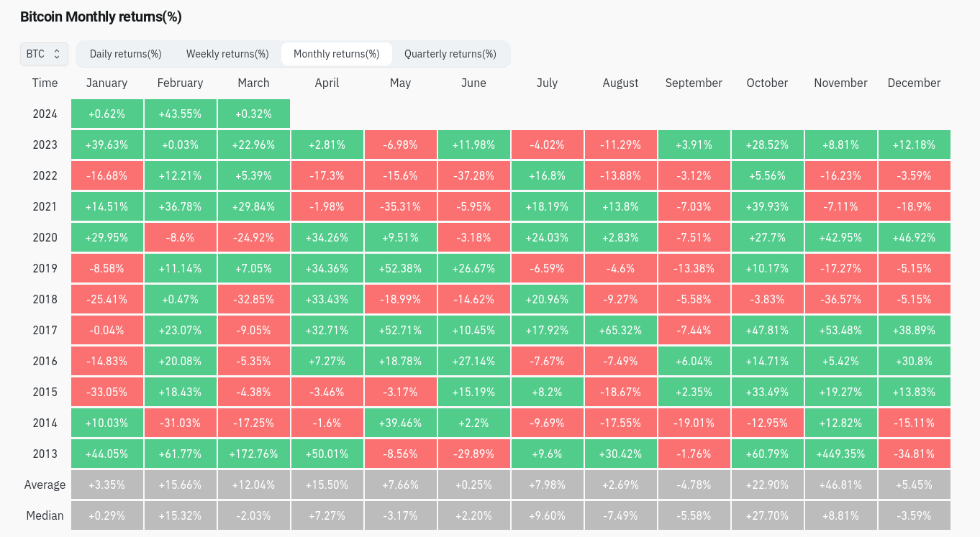Select the +46.81% Average November cell

[x=840, y=485]
